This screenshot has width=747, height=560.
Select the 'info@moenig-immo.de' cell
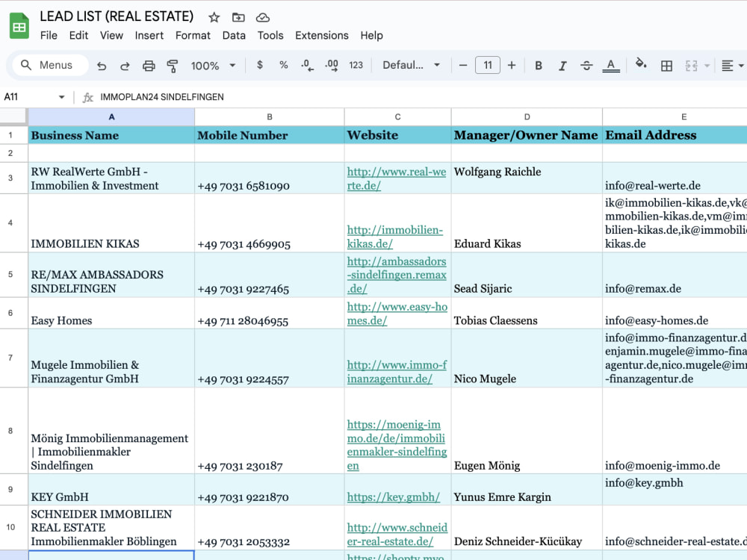coord(675,431)
